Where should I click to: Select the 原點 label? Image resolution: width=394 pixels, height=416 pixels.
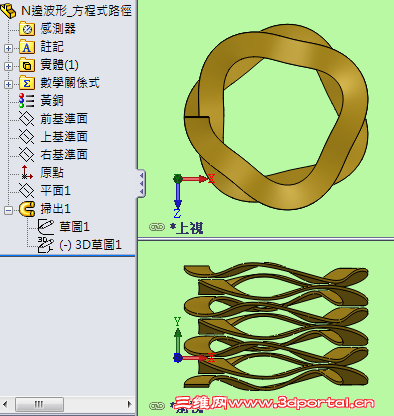click(52, 172)
